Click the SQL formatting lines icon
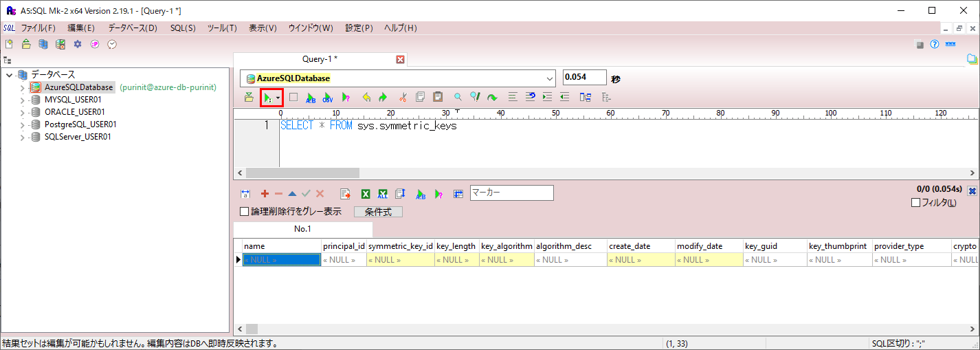 click(x=512, y=97)
